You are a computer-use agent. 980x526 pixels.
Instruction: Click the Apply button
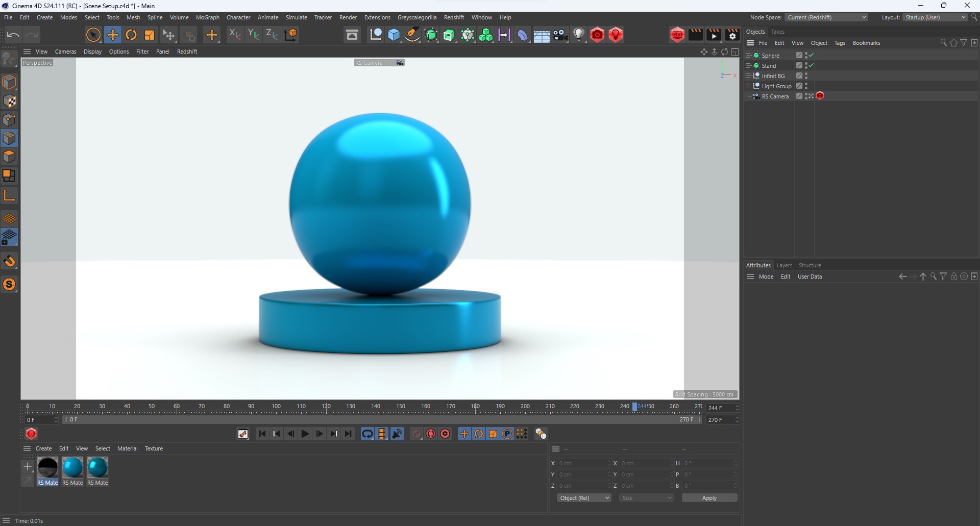point(709,498)
